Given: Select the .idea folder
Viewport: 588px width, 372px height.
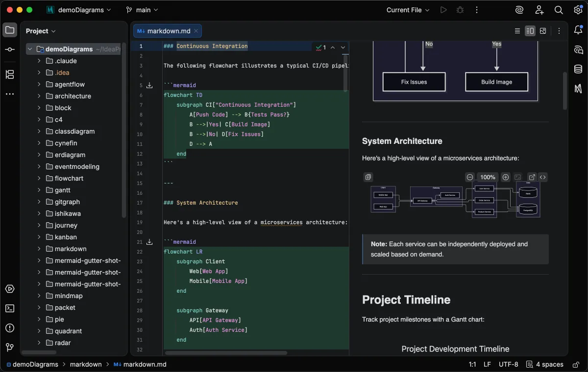Looking at the screenshot, I should (x=62, y=72).
